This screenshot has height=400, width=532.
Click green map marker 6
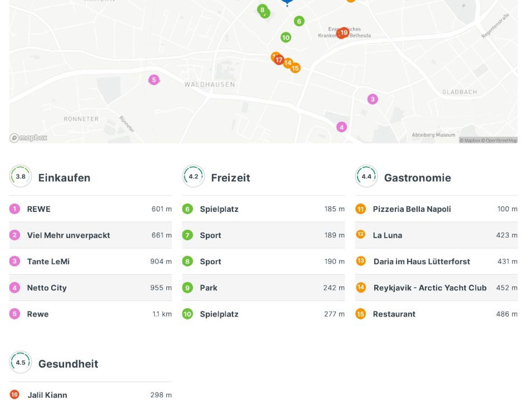[x=299, y=21]
